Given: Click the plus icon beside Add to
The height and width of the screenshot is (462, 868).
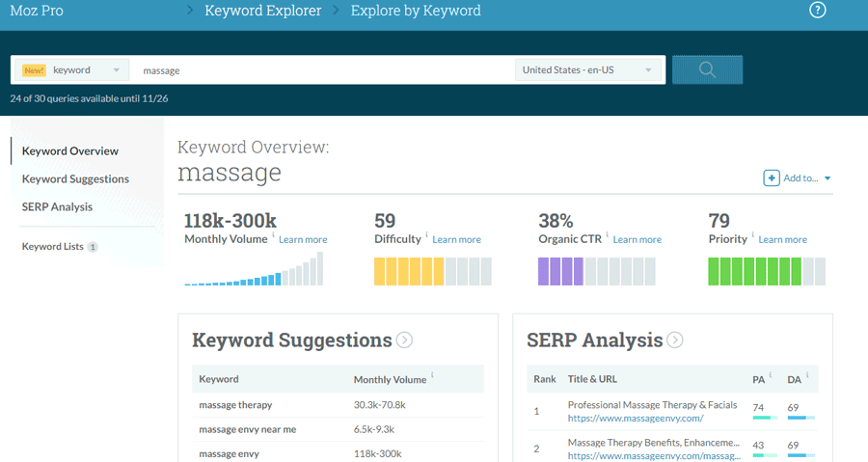Looking at the screenshot, I should pyautogui.click(x=772, y=177).
